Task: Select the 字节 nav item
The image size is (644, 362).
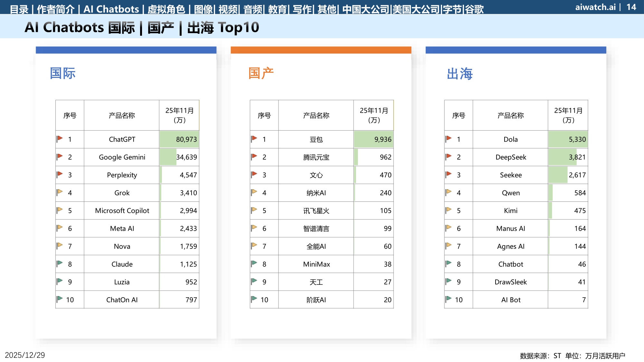Action: click(x=452, y=9)
